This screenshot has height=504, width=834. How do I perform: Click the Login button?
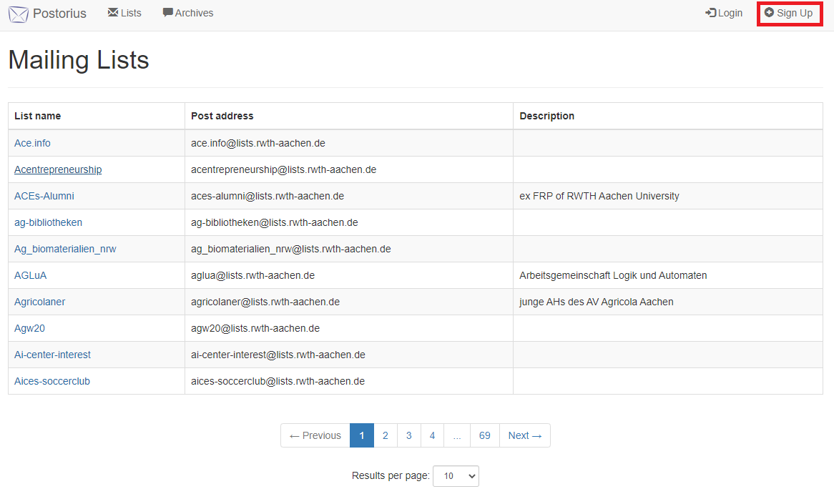[724, 13]
